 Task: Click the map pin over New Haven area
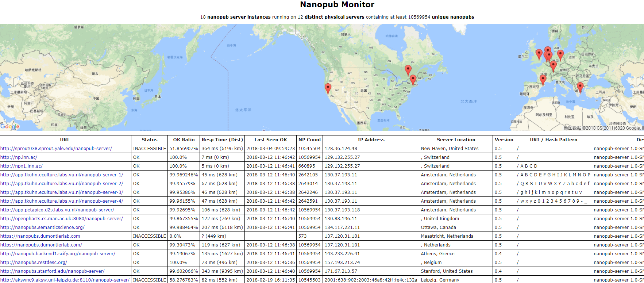pyautogui.click(x=413, y=80)
